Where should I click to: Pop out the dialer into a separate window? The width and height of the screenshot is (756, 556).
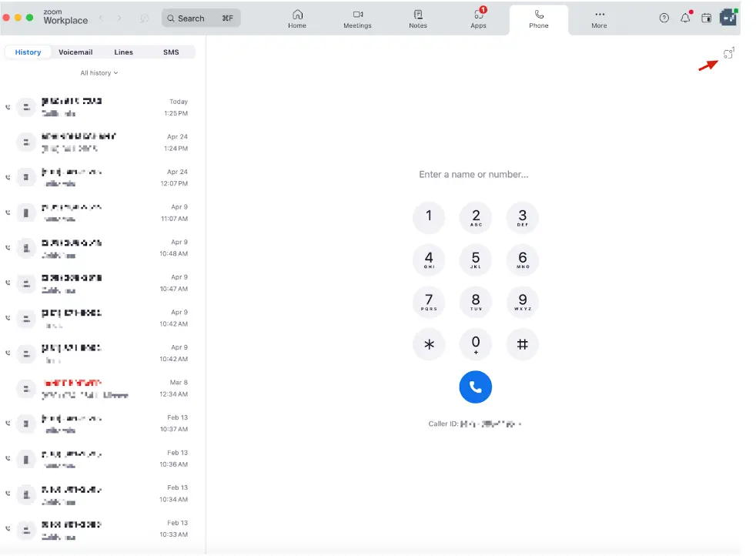pyautogui.click(x=728, y=52)
